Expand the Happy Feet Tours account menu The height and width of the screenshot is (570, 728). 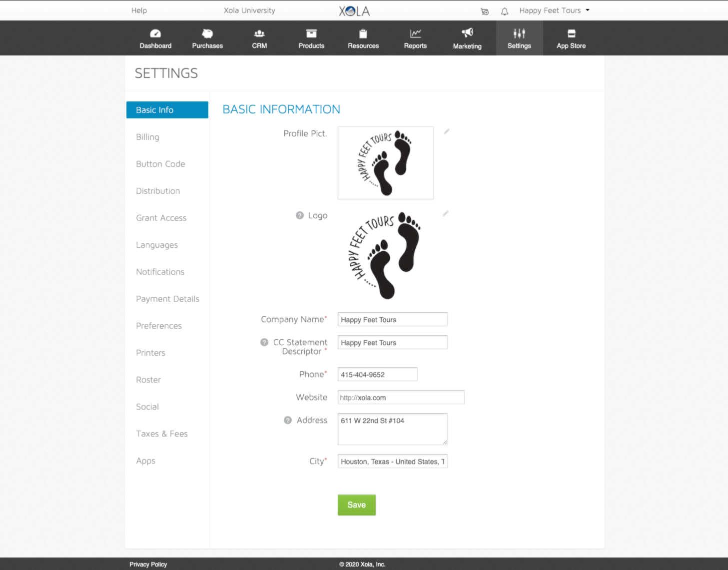[554, 10]
